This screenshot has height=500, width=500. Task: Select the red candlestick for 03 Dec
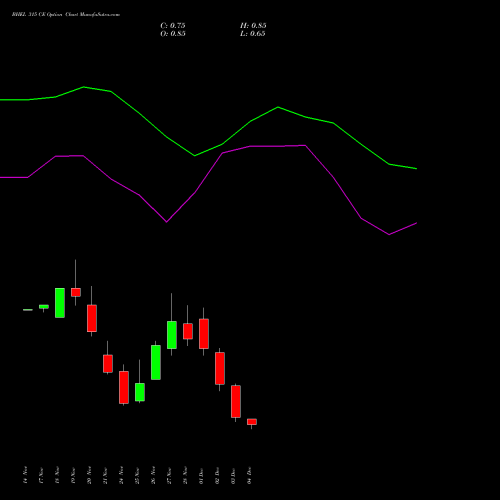(236, 401)
